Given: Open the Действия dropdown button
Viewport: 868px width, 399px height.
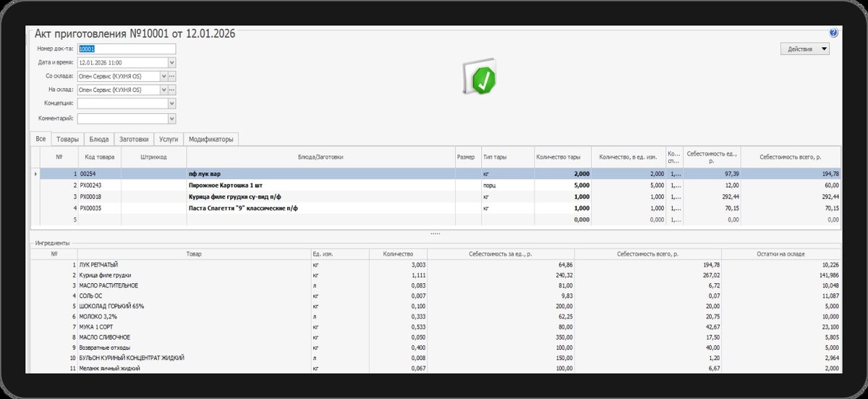Looking at the screenshot, I should pyautogui.click(x=804, y=49).
